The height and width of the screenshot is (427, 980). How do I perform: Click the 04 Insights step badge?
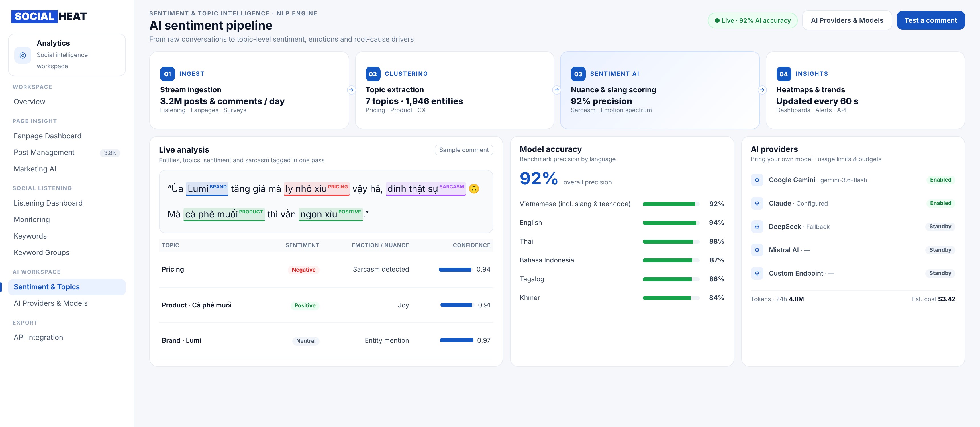click(783, 74)
